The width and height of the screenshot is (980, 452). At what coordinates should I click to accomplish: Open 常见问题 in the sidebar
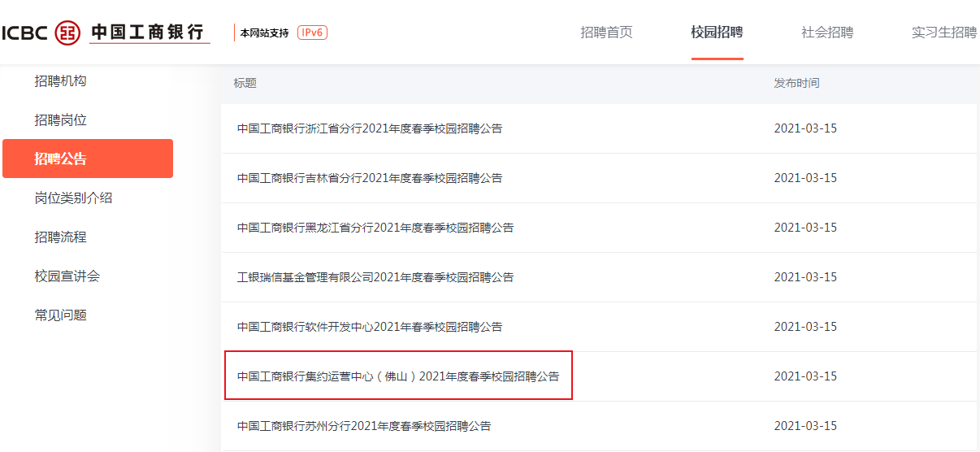[x=60, y=315]
